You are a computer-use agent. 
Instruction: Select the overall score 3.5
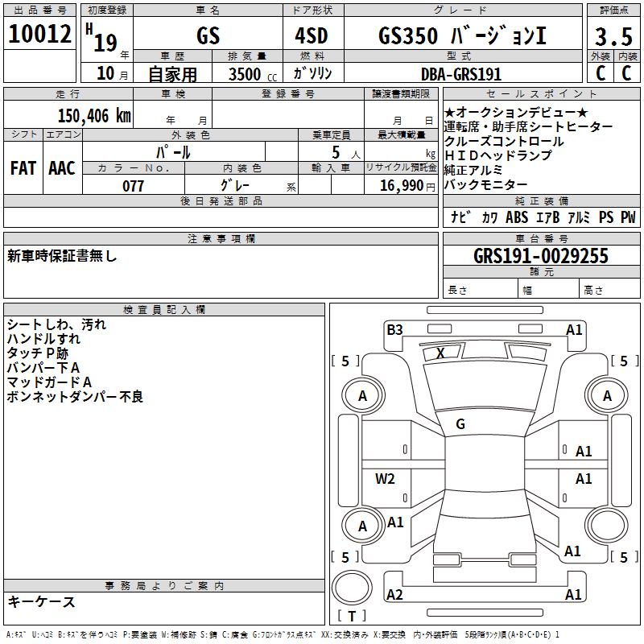(x=613, y=36)
